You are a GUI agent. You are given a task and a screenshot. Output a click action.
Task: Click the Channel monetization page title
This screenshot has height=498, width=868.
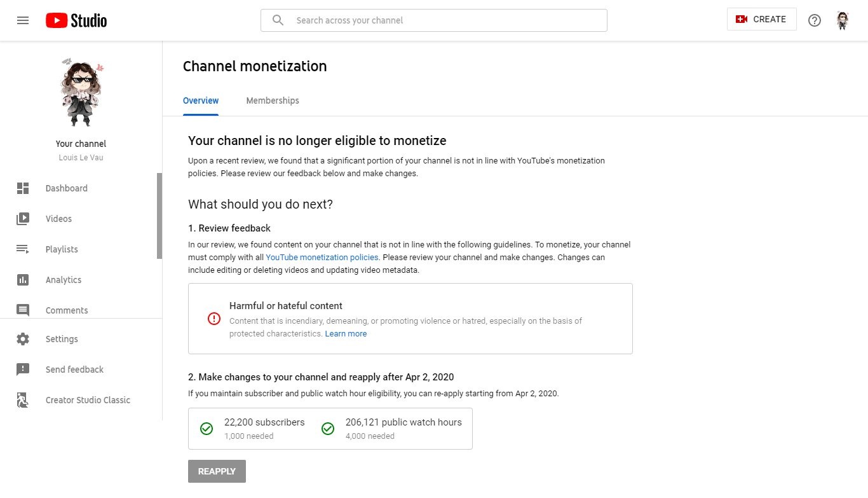click(255, 66)
